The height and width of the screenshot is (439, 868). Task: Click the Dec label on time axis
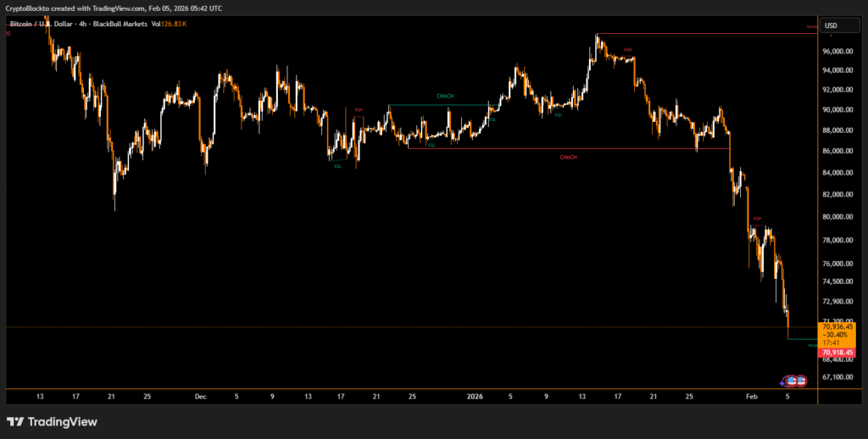pyautogui.click(x=201, y=395)
